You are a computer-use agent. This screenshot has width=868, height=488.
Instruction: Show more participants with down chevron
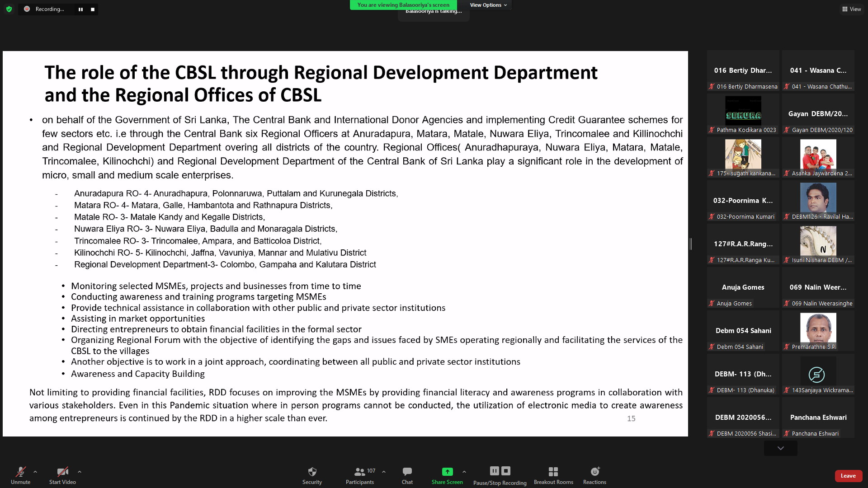pyautogui.click(x=781, y=448)
